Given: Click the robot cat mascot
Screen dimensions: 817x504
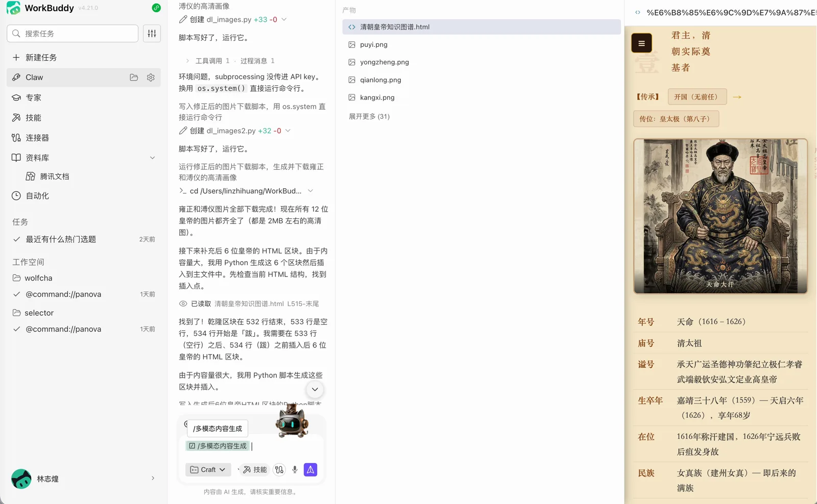Looking at the screenshot, I should pyautogui.click(x=292, y=421).
